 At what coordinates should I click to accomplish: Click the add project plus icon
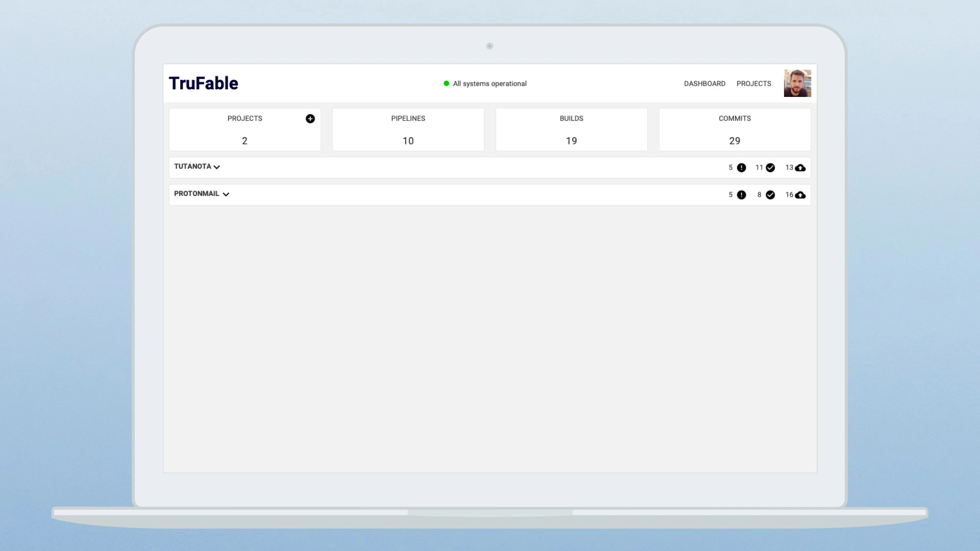coord(310,119)
